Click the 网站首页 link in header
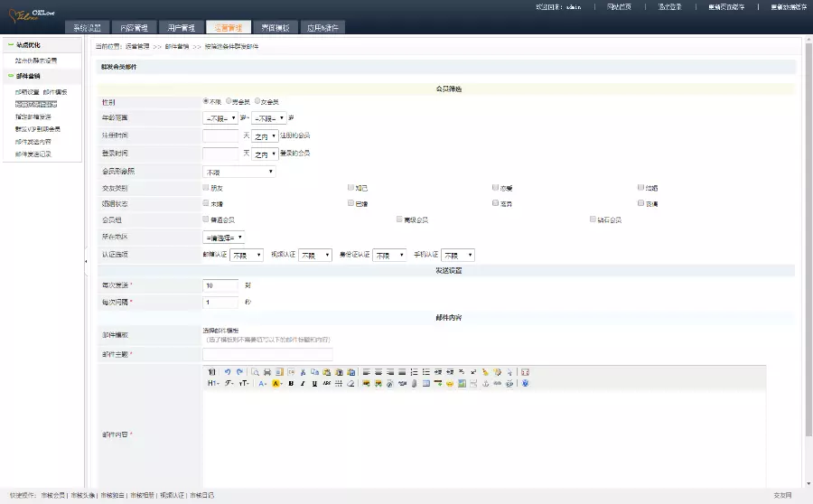This screenshot has height=504, width=813. 619,6
